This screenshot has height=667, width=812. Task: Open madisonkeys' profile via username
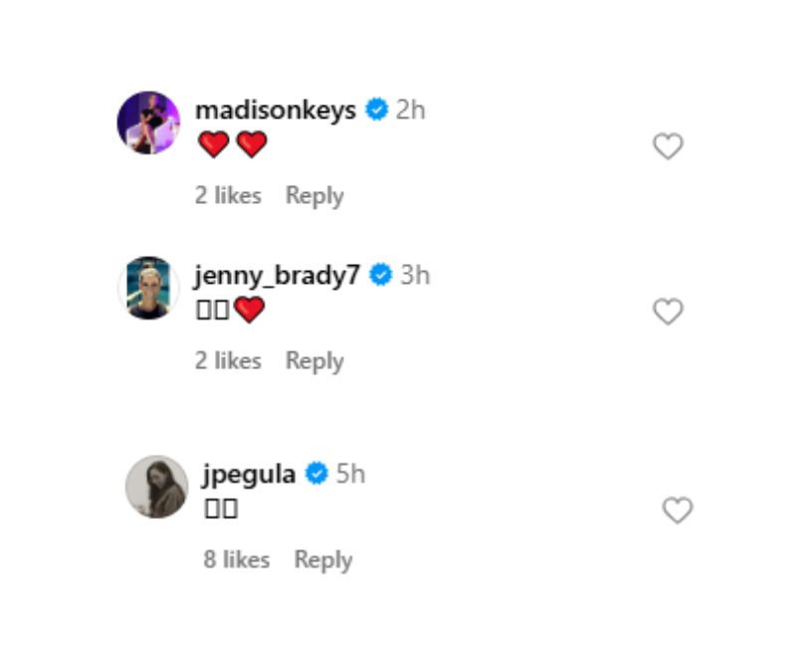pos(280,111)
